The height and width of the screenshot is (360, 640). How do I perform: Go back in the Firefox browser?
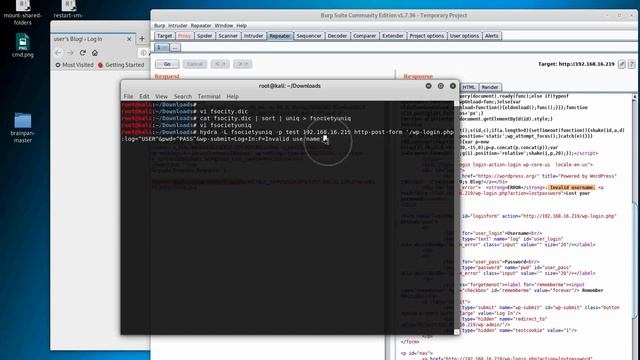tap(58, 53)
